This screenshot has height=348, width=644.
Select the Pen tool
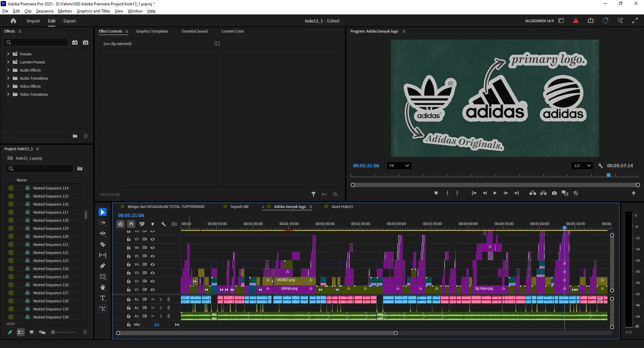103,266
